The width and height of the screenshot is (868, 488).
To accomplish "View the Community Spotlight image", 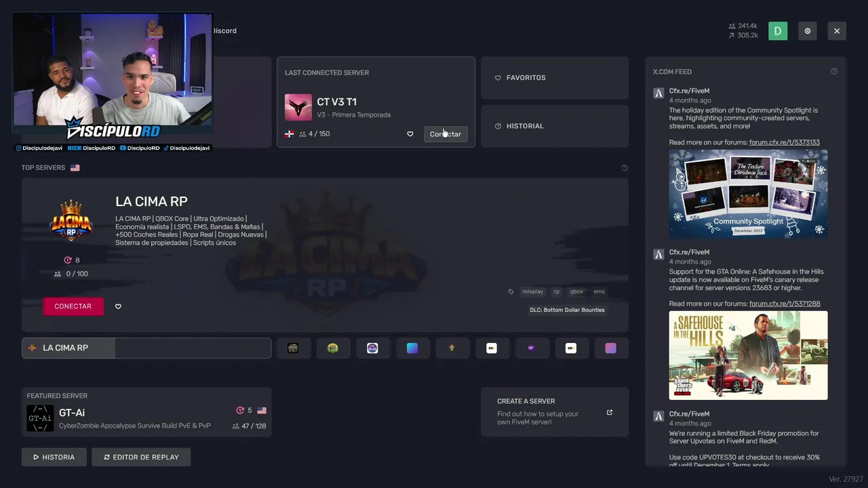I will pos(749,194).
